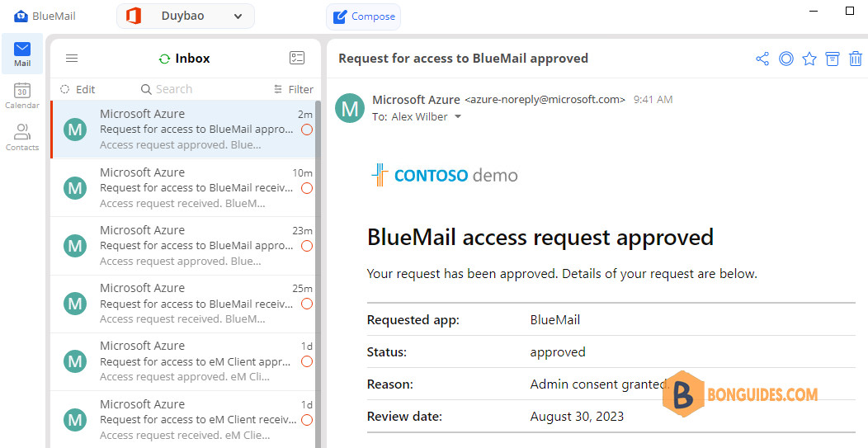Click the Inbox refresh sync icon
The width and height of the screenshot is (868, 448).
164,59
